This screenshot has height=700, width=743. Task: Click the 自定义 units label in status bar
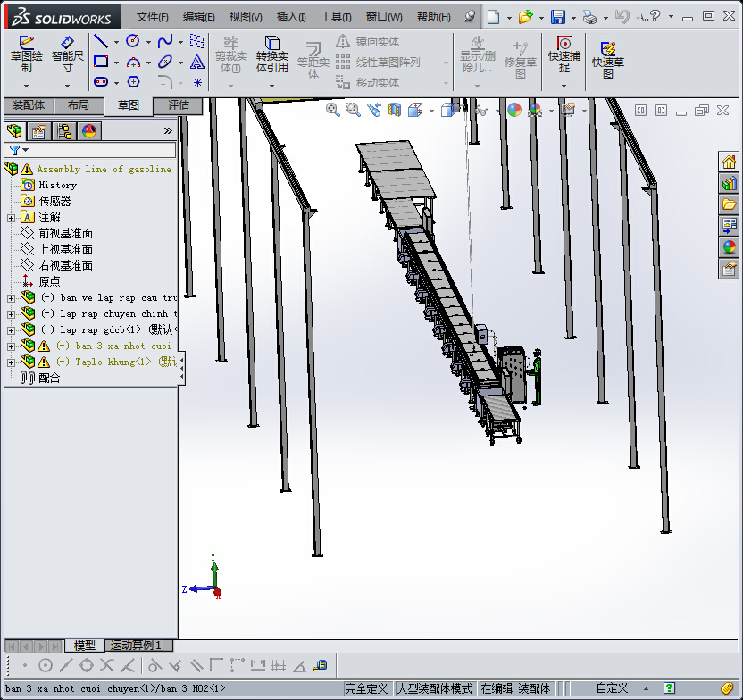pos(612,688)
